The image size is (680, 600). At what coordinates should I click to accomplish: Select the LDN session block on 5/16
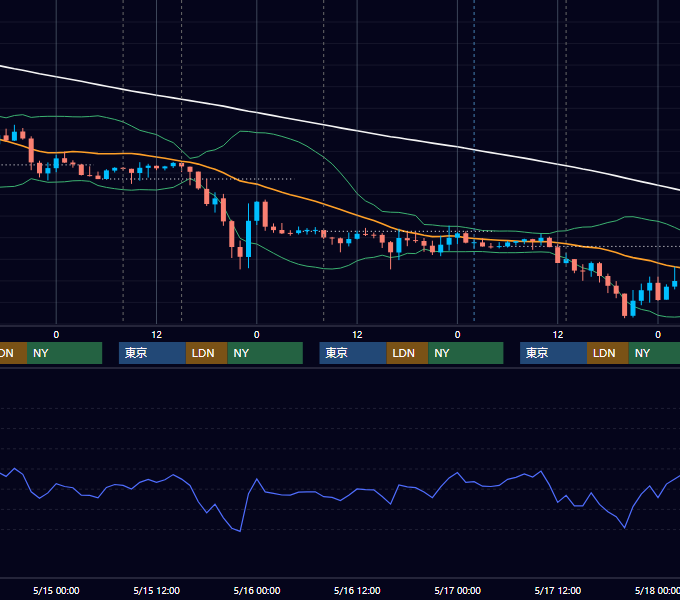point(407,353)
